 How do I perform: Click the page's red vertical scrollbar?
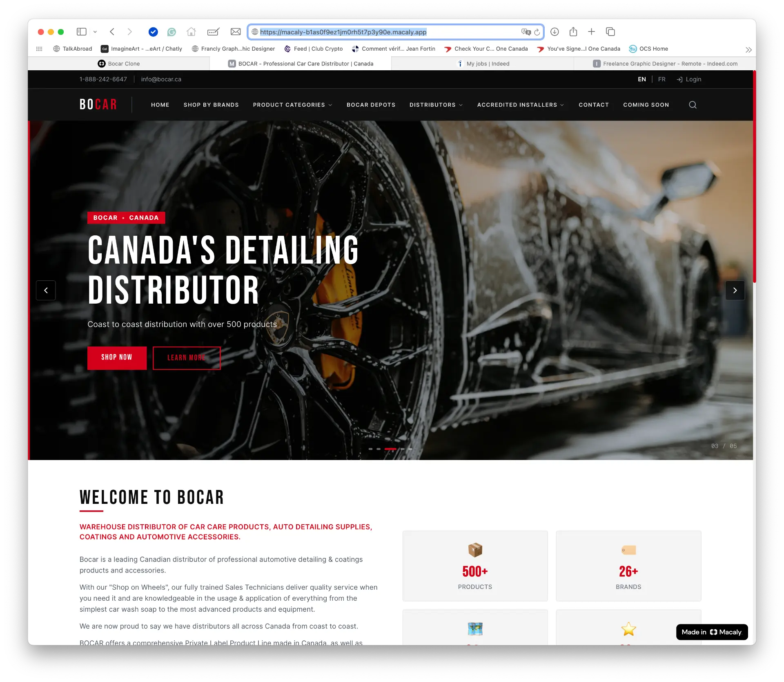pyautogui.click(x=755, y=177)
